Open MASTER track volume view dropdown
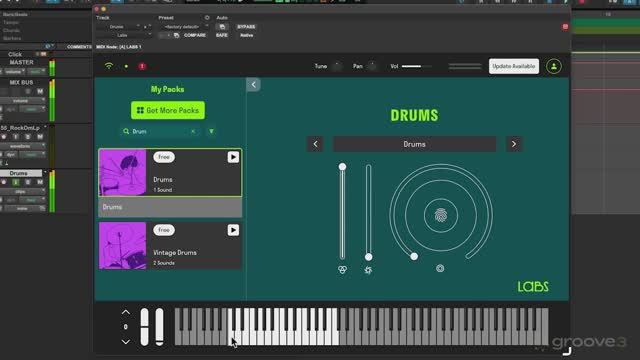 (x=14, y=71)
